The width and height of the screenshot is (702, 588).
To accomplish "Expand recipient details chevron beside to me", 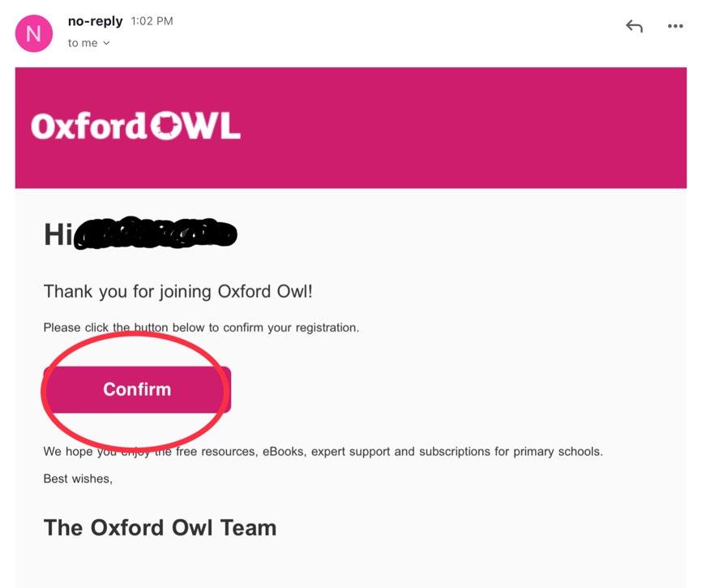I will click(x=106, y=43).
